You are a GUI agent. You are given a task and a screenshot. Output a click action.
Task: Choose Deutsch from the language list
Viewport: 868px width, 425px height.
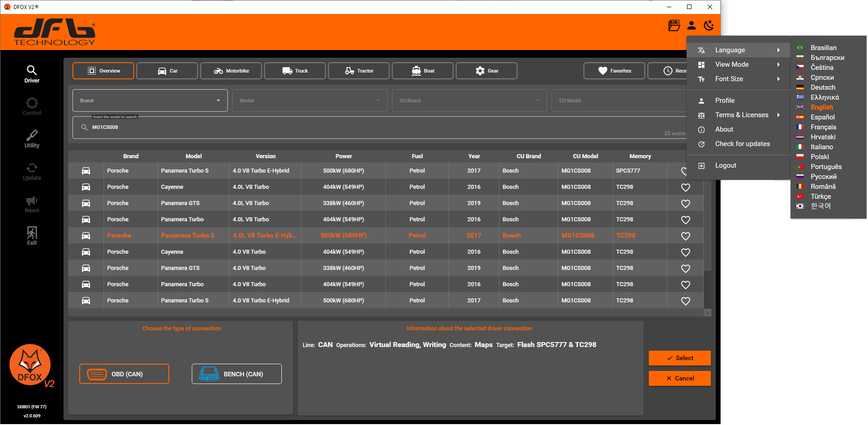click(x=823, y=87)
